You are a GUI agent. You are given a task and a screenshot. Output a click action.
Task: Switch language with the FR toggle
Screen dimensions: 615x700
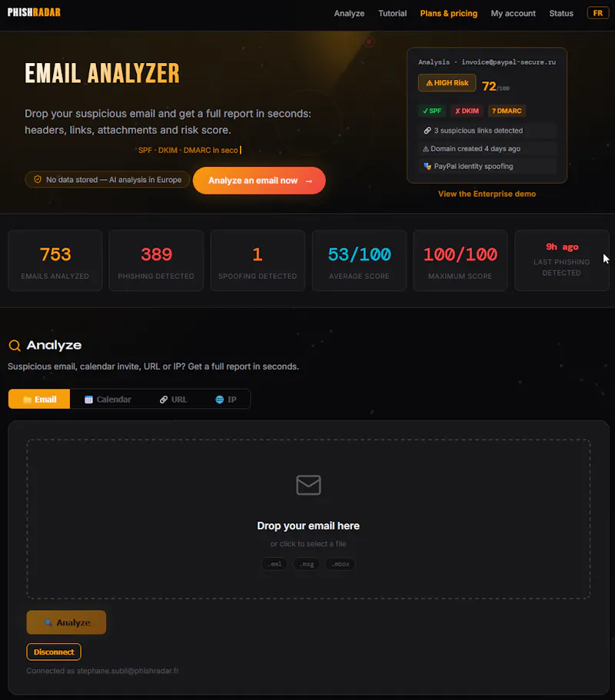(x=597, y=13)
